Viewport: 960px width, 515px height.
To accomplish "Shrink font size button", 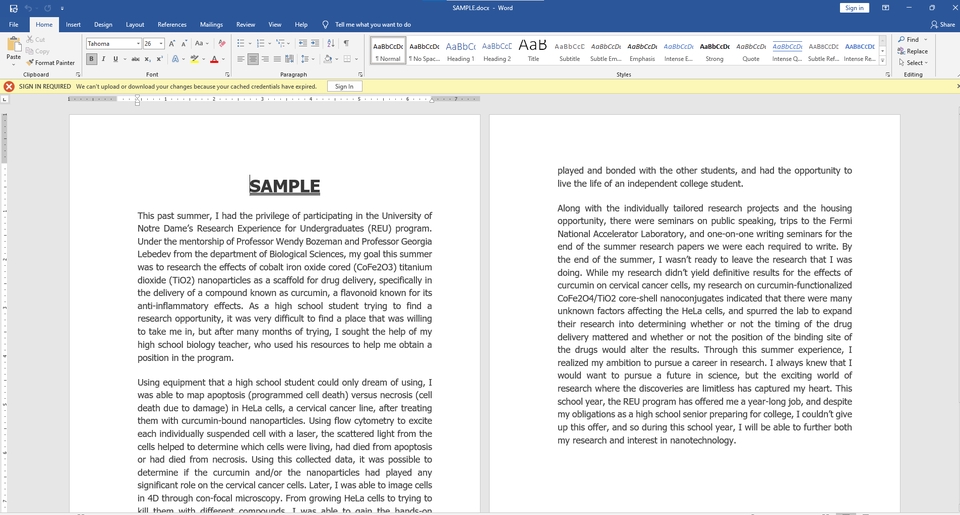I will pyautogui.click(x=184, y=43).
